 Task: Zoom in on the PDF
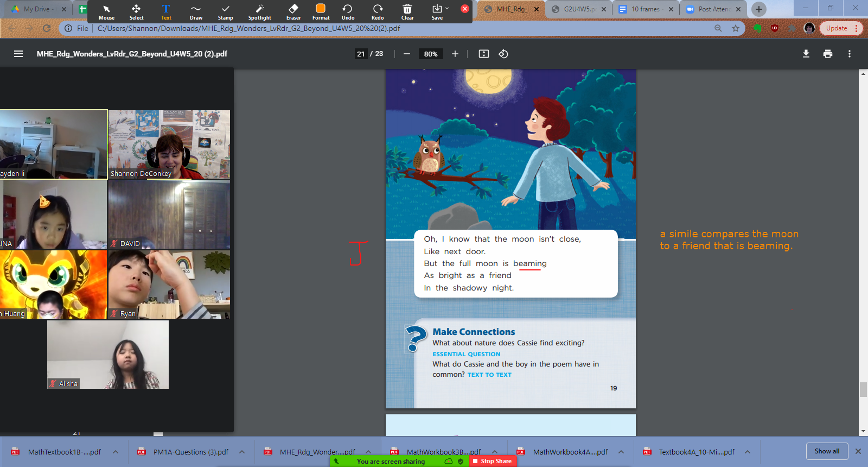(x=455, y=54)
